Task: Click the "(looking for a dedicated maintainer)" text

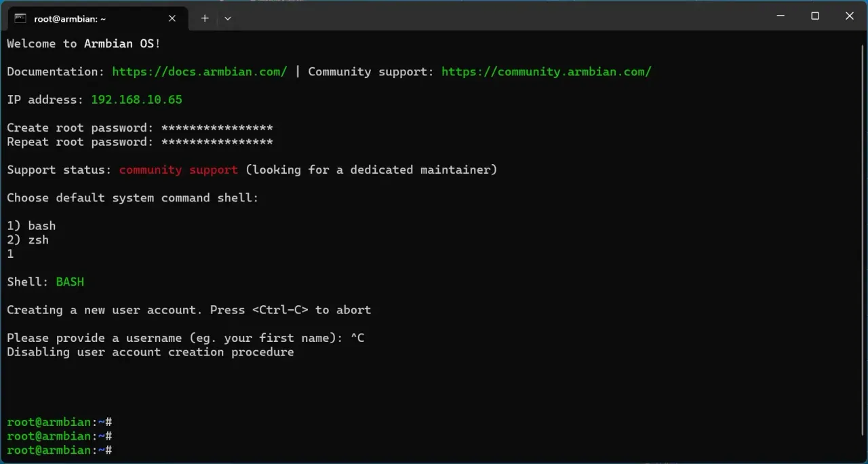Action: pyautogui.click(x=372, y=170)
